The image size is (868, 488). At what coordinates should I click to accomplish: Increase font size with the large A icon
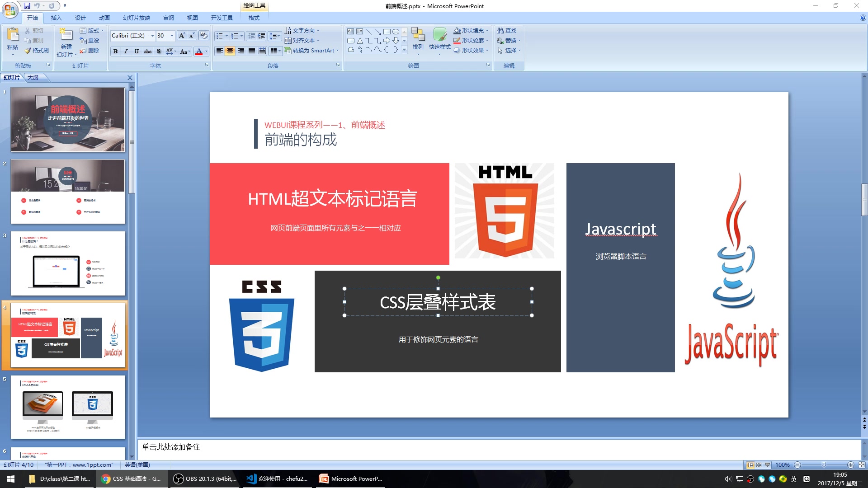point(181,36)
